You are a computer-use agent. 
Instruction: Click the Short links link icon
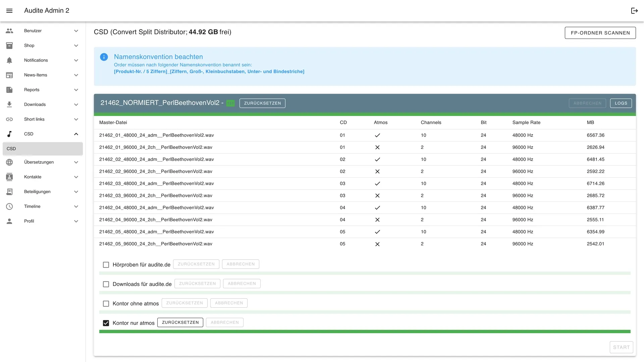[x=9, y=119]
